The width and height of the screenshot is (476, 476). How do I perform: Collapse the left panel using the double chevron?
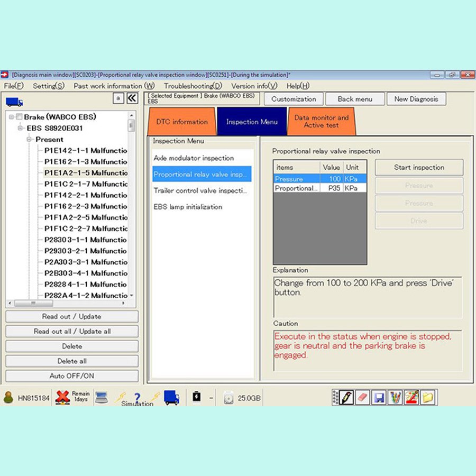pos(132,98)
